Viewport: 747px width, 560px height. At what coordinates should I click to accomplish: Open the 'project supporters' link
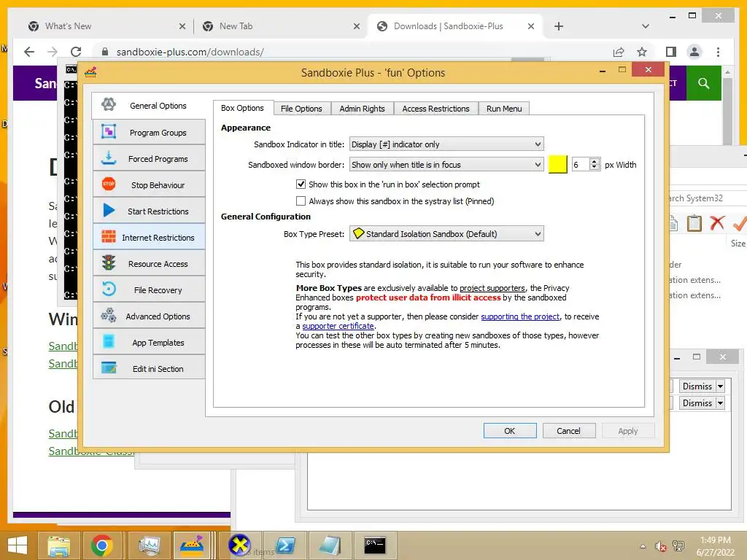tap(492, 288)
